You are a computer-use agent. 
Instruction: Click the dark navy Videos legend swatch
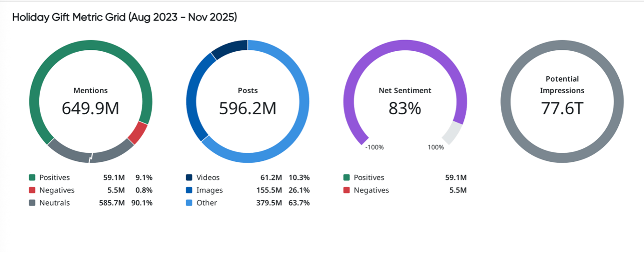[x=189, y=178]
